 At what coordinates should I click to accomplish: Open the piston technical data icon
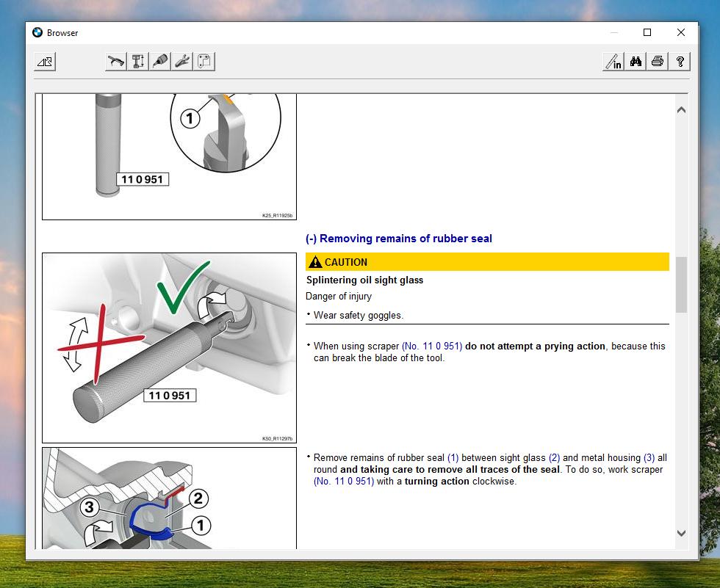tap(138, 62)
